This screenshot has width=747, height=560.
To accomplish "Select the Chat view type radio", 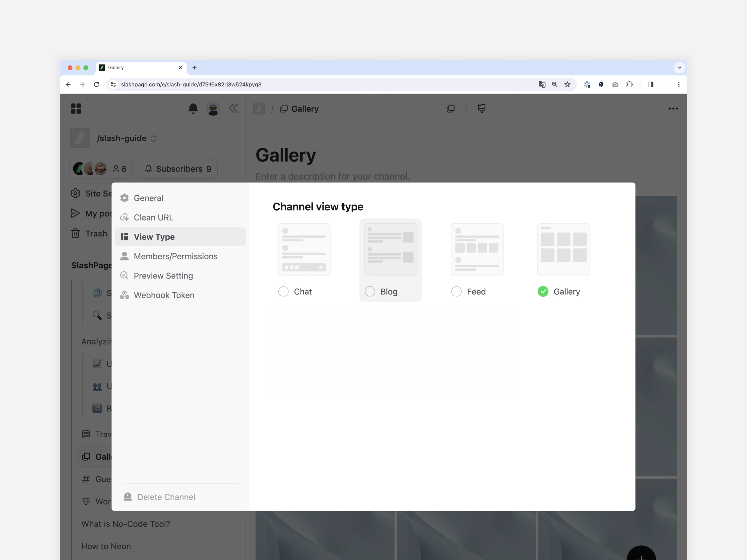I will 283,291.
